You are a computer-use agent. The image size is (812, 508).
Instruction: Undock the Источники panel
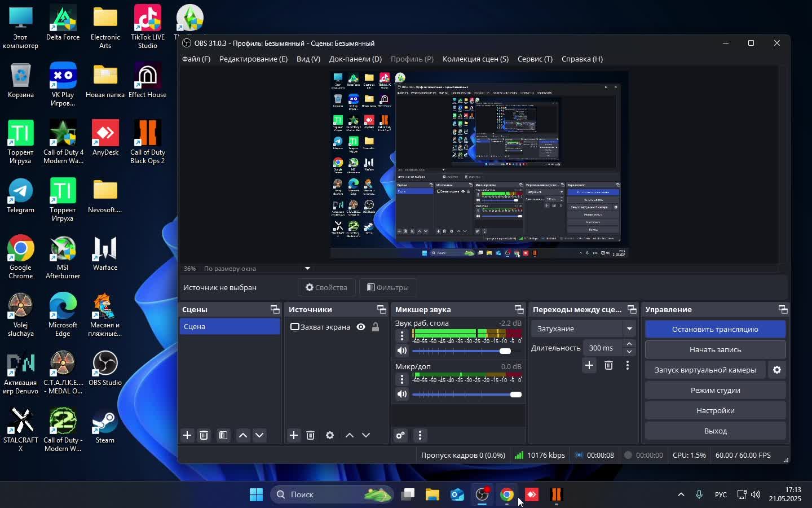point(382,309)
